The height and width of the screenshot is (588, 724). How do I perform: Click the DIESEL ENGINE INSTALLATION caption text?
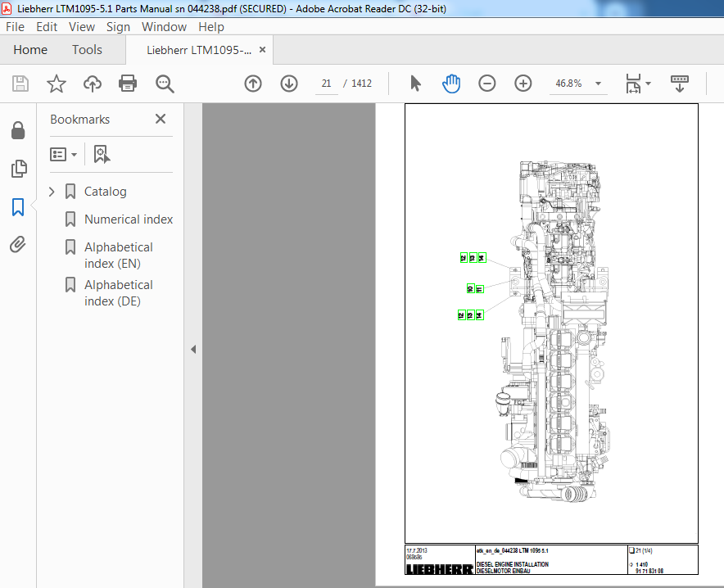pos(513,564)
